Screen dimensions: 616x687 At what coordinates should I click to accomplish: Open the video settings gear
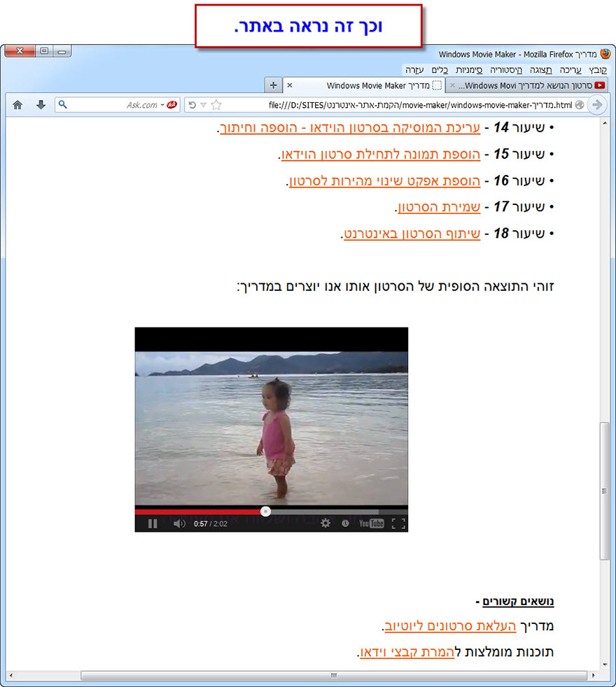coord(325,523)
